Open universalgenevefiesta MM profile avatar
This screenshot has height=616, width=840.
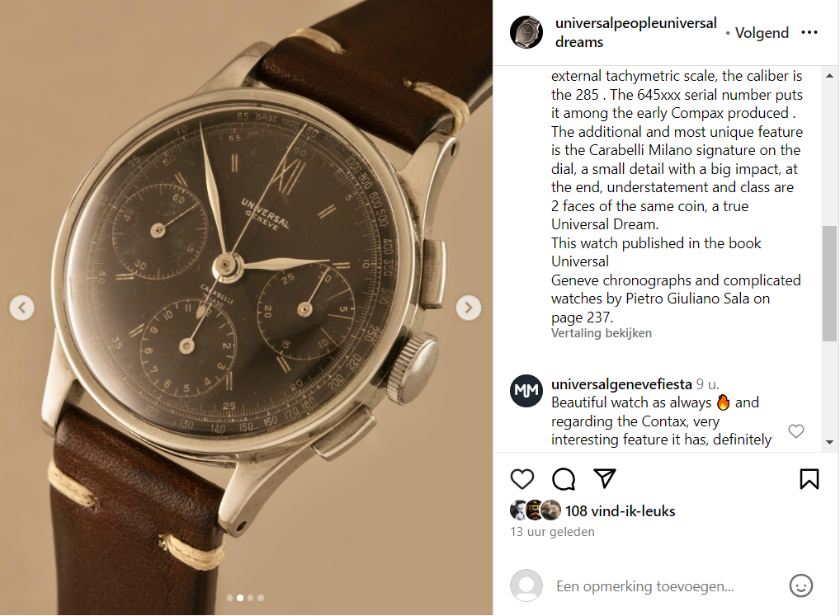tap(526, 391)
